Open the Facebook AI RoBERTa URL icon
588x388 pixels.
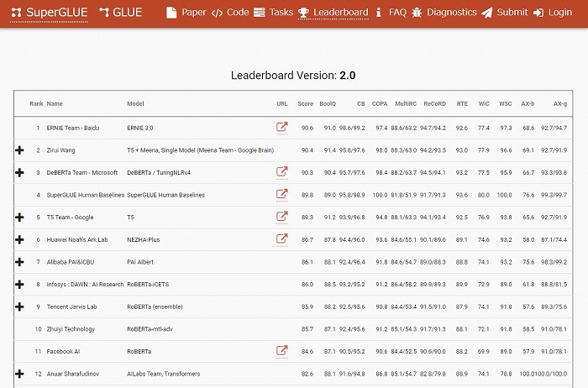pos(282,350)
